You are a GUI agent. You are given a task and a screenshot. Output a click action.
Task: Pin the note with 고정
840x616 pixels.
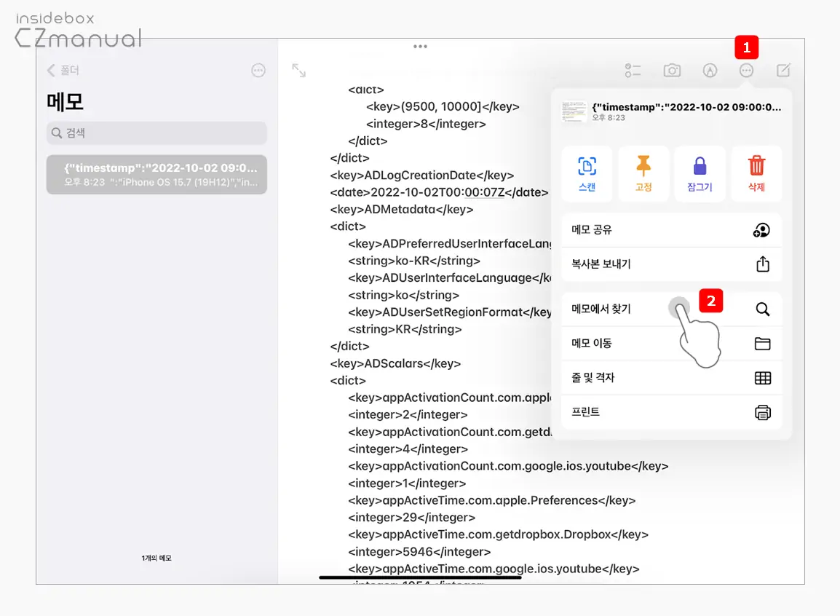click(643, 173)
